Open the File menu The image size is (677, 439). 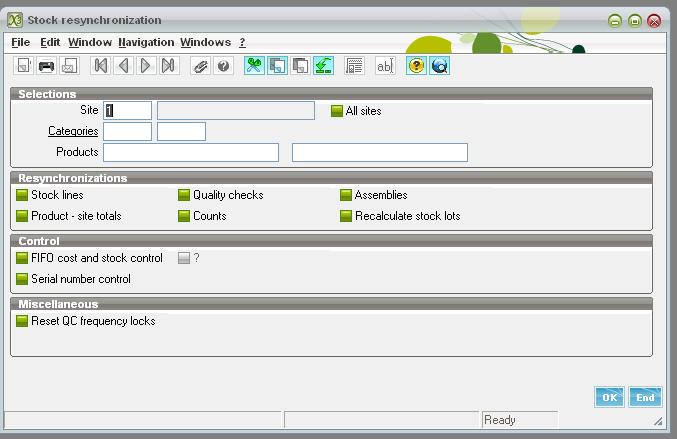pos(21,42)
